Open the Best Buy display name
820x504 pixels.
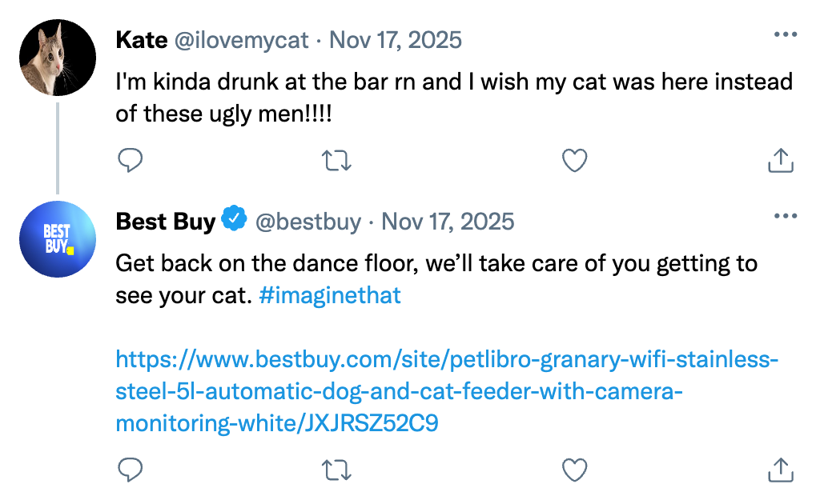[x=165, y=221]
